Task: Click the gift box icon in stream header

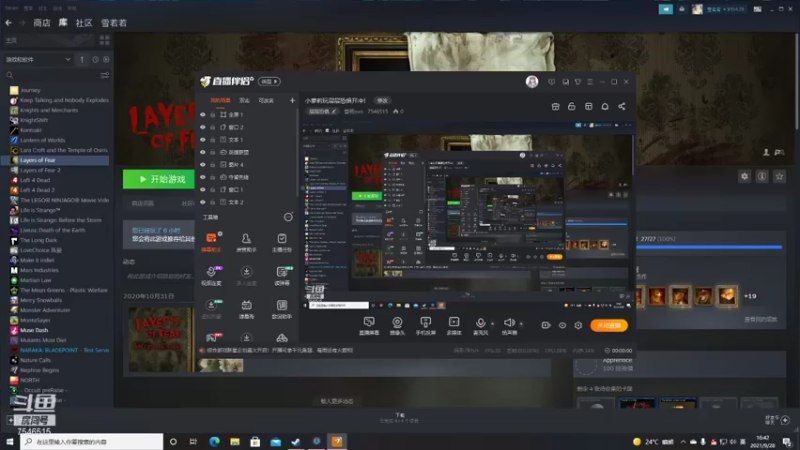Action: click(555, 106)
